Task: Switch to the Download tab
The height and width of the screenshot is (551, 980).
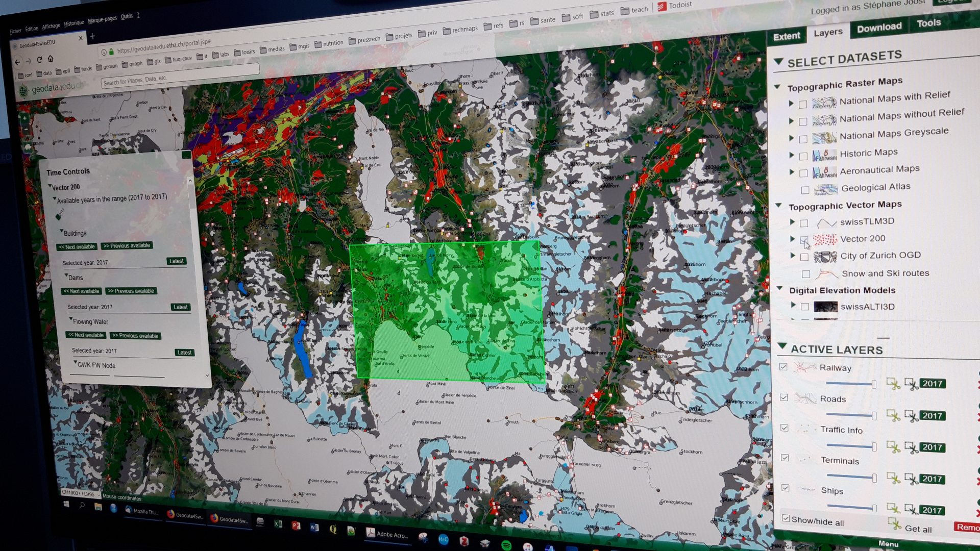Action: coord(878,27)
